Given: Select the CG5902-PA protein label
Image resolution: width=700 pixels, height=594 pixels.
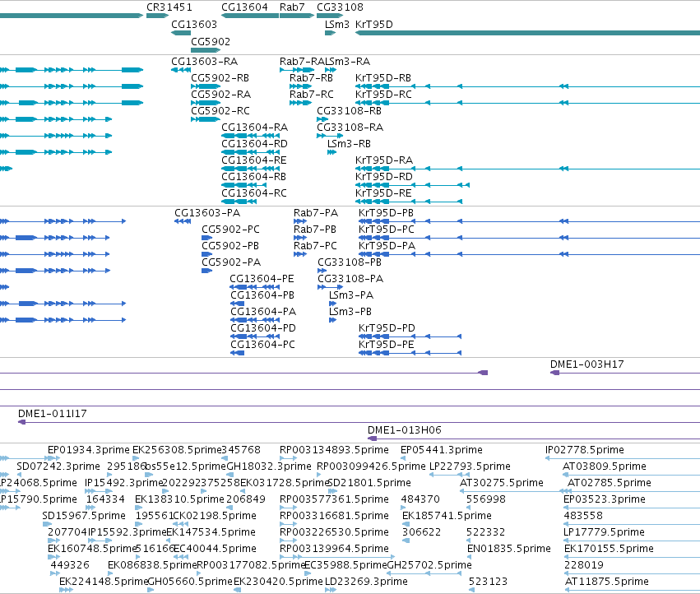Looking at the screenshot, I should [231, 262].
